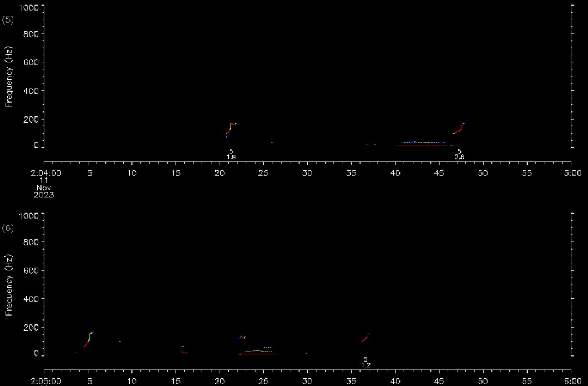This screenshot has height=386, width=588.
Task: Click the 600 Hz tick label in panel 5
Action: pos(32,62)
